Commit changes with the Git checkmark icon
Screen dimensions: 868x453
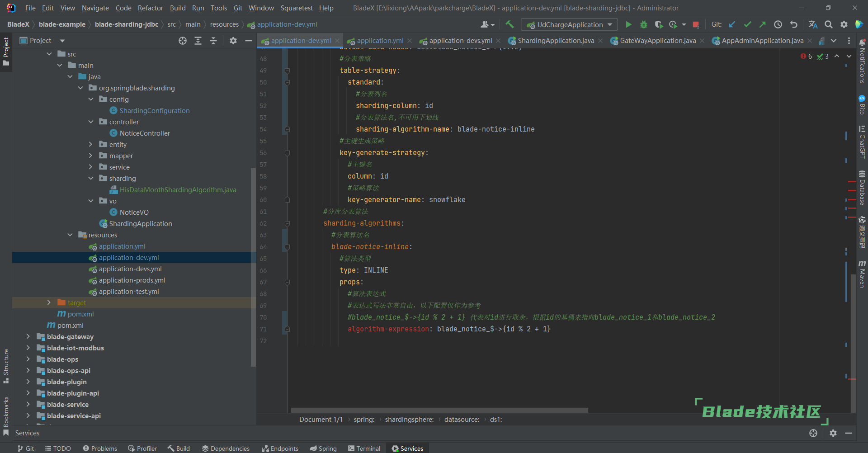click(x=747, y=24)
